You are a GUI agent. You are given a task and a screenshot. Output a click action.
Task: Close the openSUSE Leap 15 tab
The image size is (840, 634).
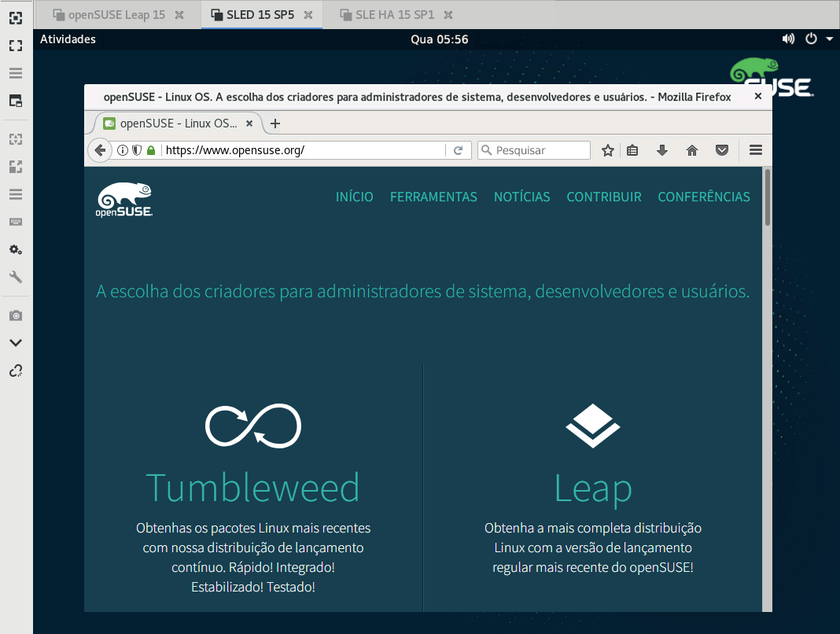point(179,15)
